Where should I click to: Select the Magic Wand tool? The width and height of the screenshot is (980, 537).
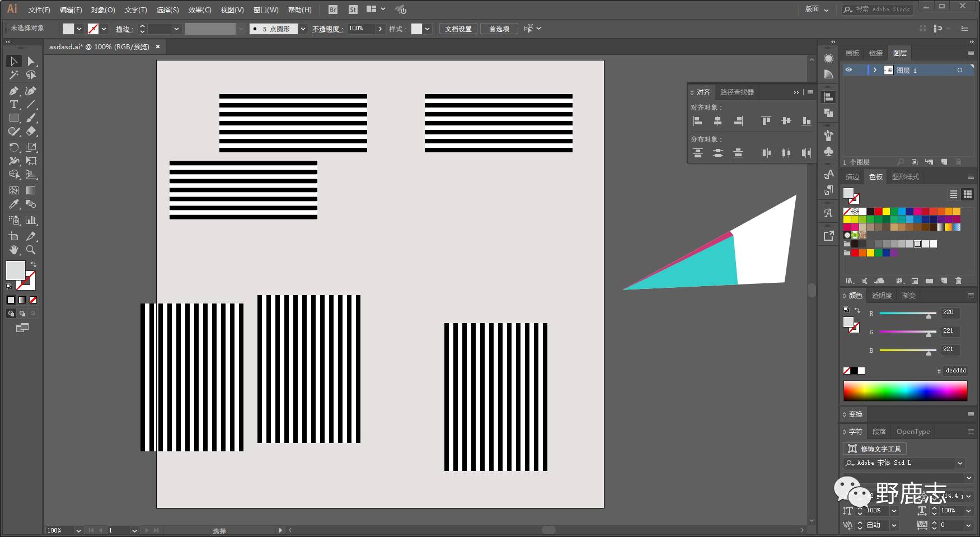click(14, 75)
